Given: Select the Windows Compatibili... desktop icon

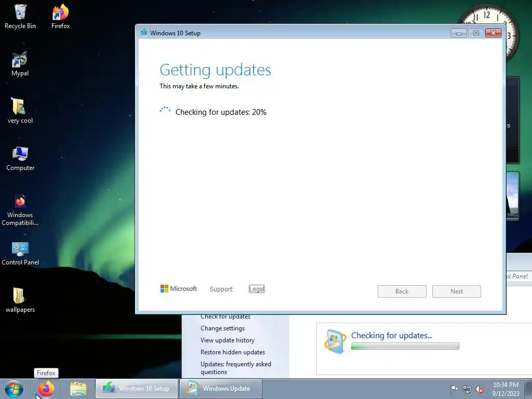Looking at the screenshot, I should click(x=20, y=210).
